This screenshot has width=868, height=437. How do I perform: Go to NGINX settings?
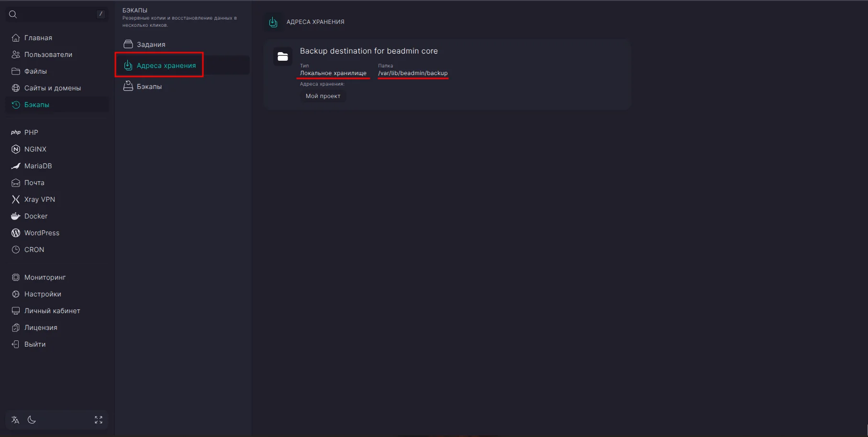click(x=35, y=149)
